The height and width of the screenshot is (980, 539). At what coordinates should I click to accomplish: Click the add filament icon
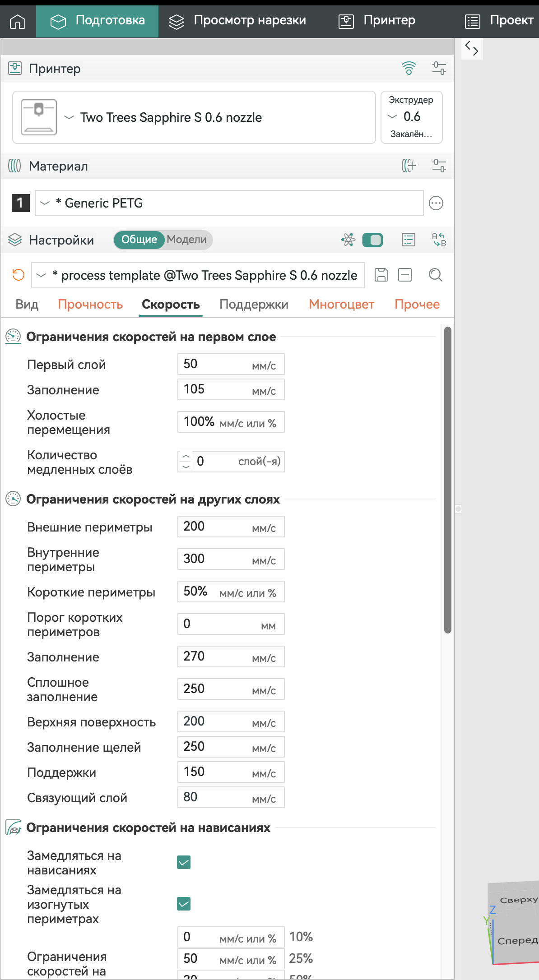[409, 166]
